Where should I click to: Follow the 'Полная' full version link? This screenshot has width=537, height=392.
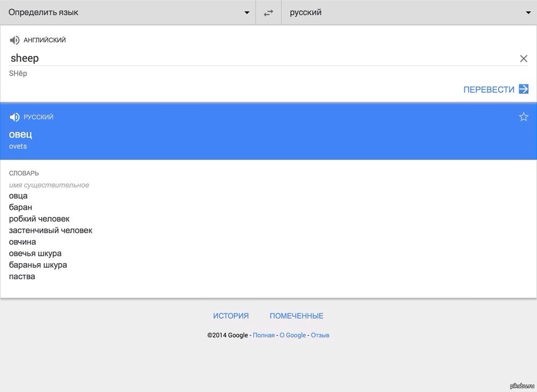264,335
